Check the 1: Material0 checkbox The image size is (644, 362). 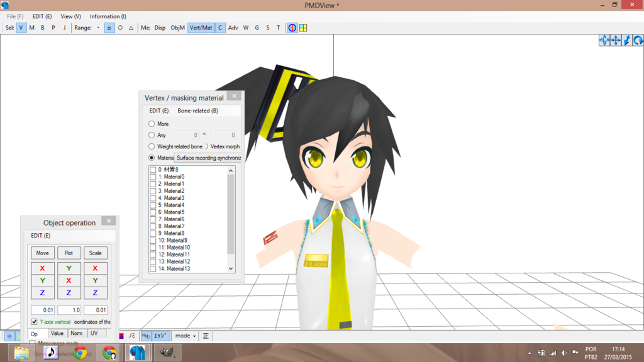pyautogui.click(x=153, y=177)
